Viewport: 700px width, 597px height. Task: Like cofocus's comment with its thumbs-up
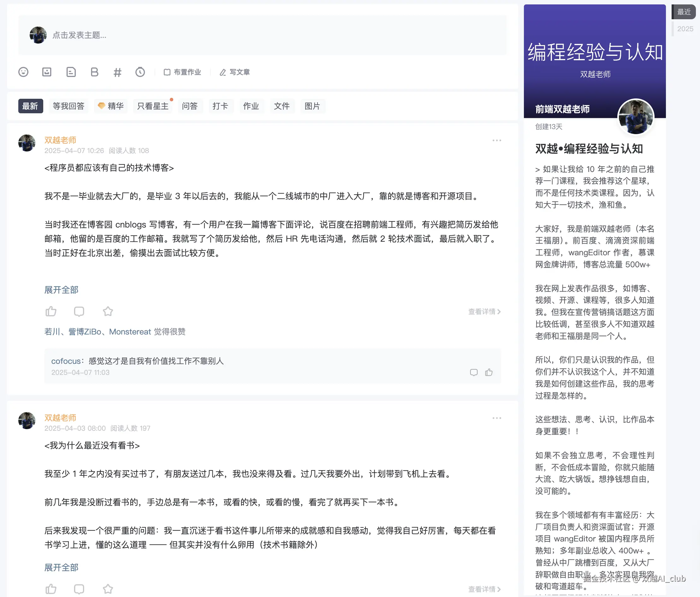489,373
